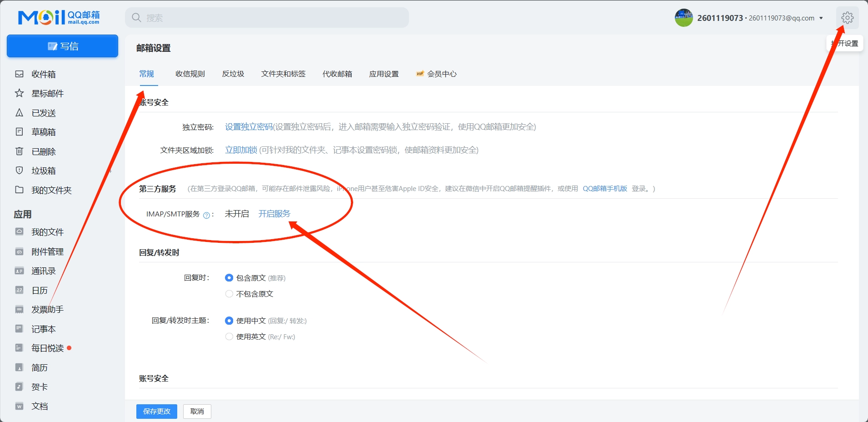
Task: Click 开启服务 link for IMAP/SMTP
Action: click(274, 214)
